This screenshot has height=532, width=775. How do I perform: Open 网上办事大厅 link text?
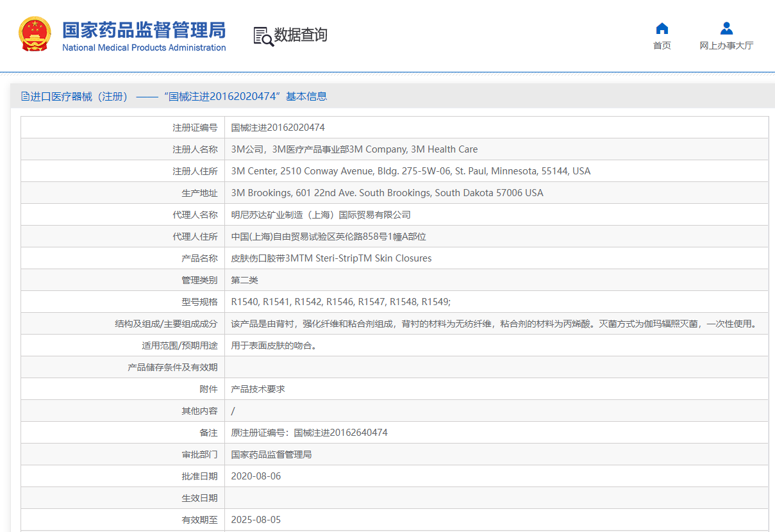coord(726,46)
